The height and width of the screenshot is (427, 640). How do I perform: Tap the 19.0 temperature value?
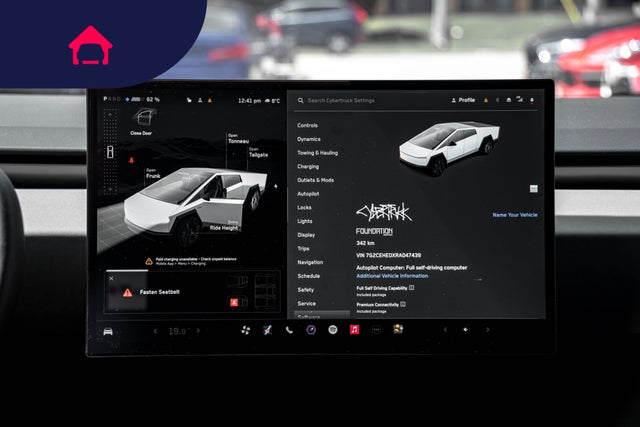click(x=177, y=331)
